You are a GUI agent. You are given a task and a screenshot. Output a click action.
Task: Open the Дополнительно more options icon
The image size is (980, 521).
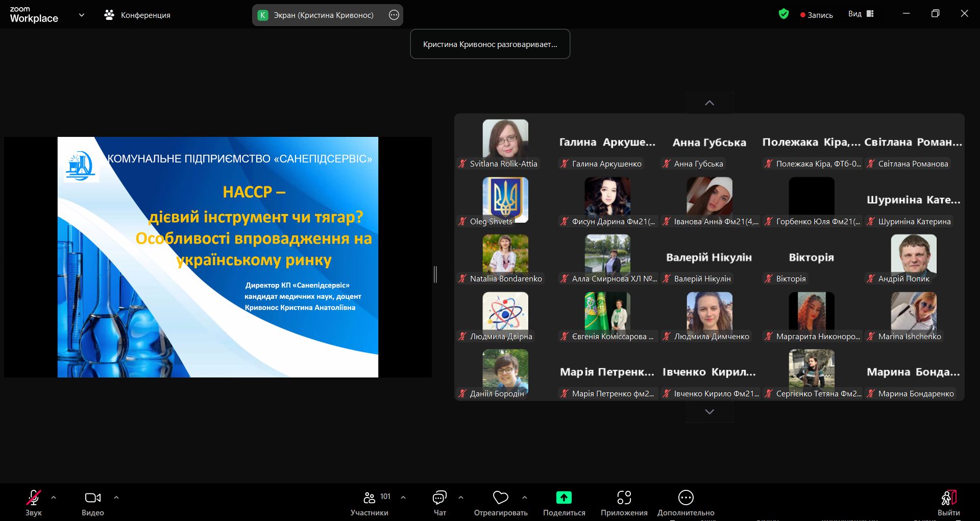[x=685, y=497]
